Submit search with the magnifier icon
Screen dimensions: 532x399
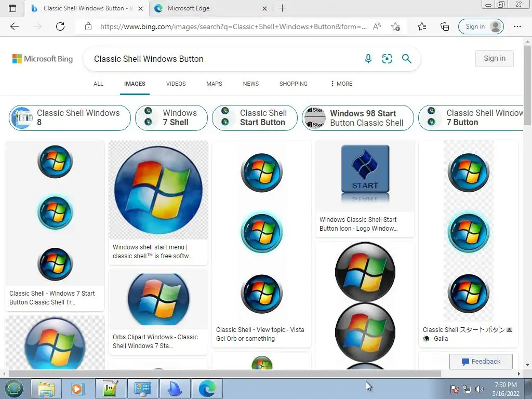[x=406, y=59]
